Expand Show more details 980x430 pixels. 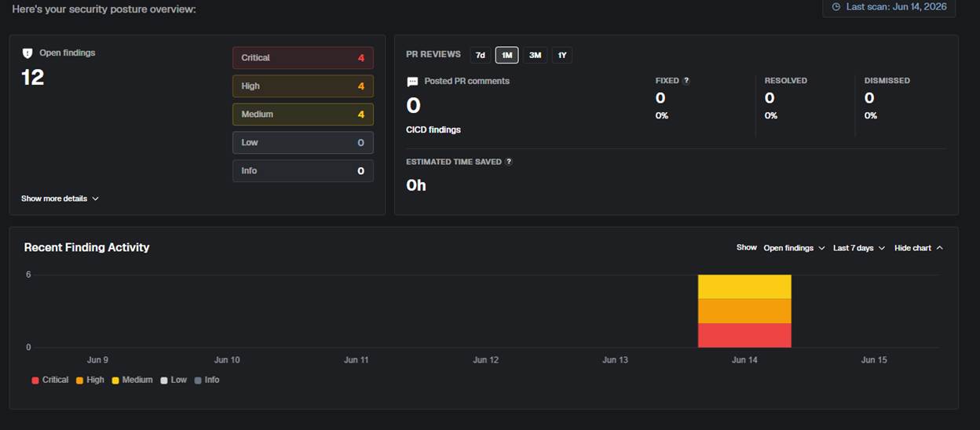click(60, 199)
